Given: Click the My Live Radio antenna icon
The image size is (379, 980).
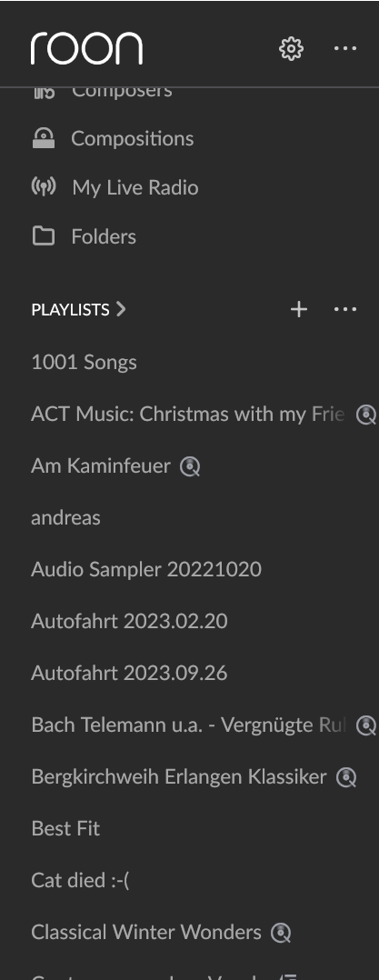Looking at the screenshot, I should (44, 187).
